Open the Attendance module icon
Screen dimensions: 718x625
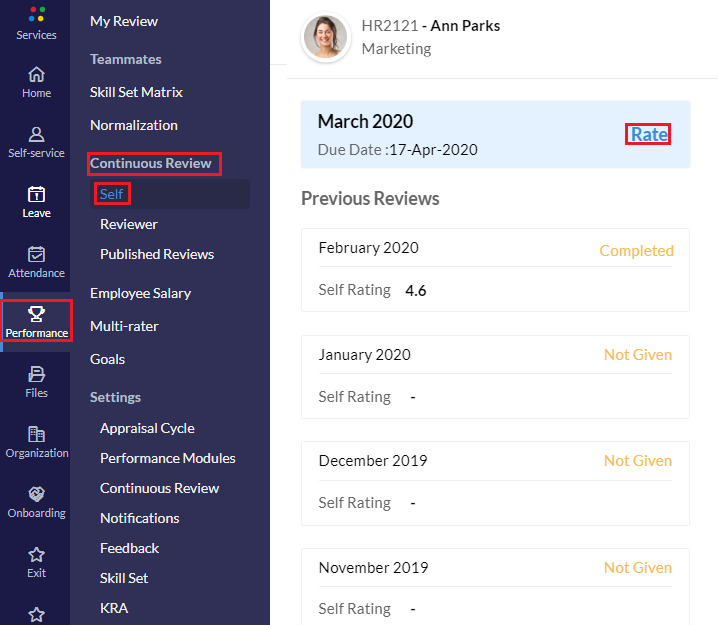point(36,255)
